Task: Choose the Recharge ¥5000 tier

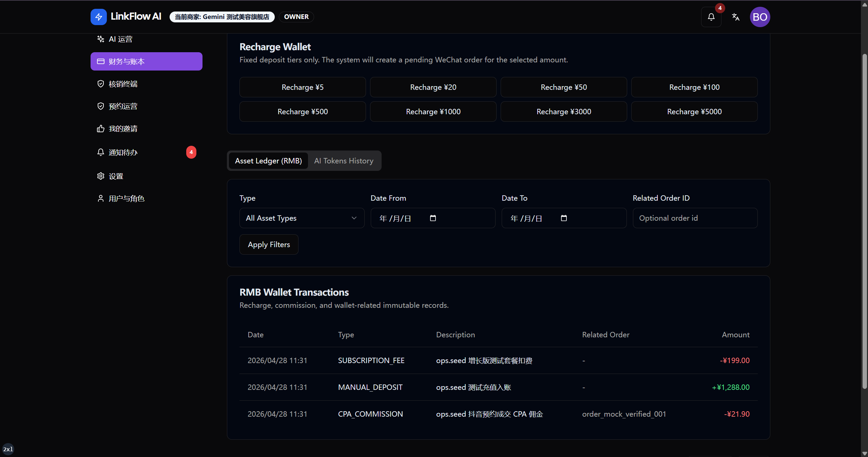Action: coord(694,112)
